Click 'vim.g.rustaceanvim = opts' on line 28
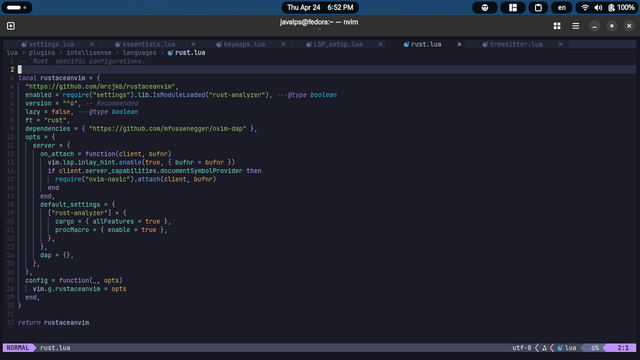Image resolution: width=640 pixels, height=360 pixels. [x=80, y=289]
